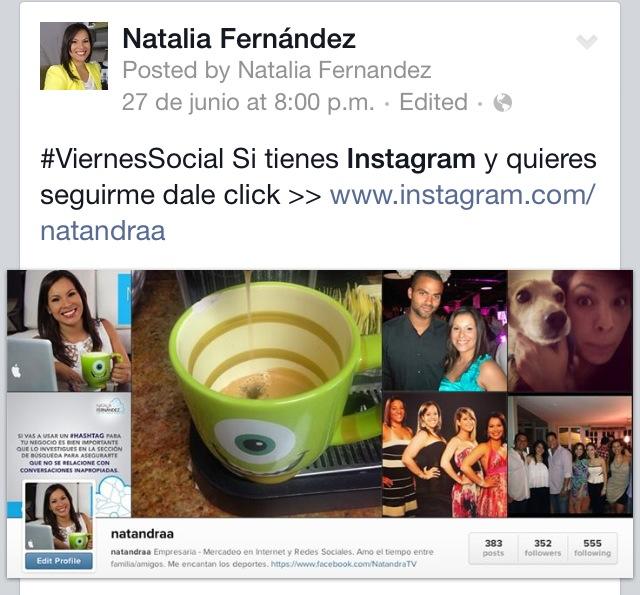Open the post options chevron menu
Screen dimensions: 640x595
(587, 41)
